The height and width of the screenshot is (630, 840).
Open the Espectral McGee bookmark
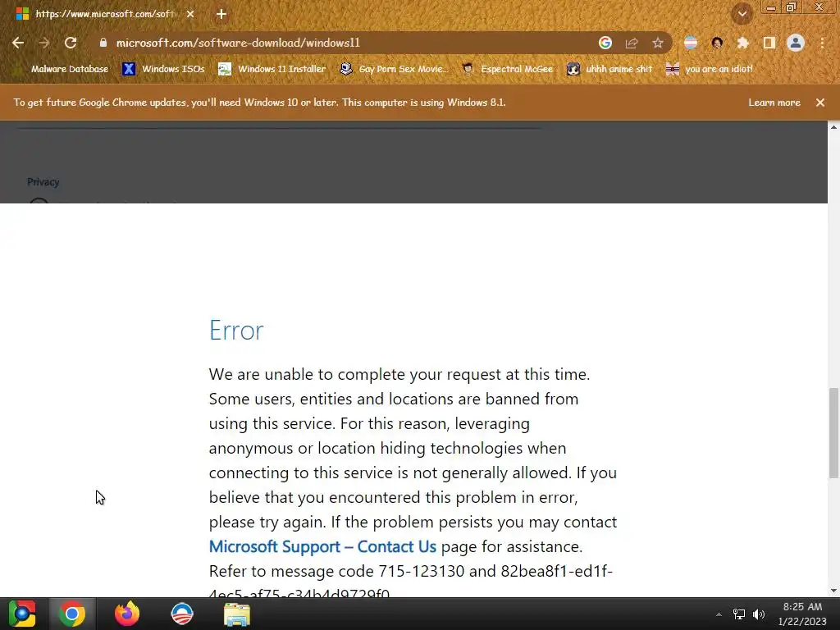pos(507,69)
